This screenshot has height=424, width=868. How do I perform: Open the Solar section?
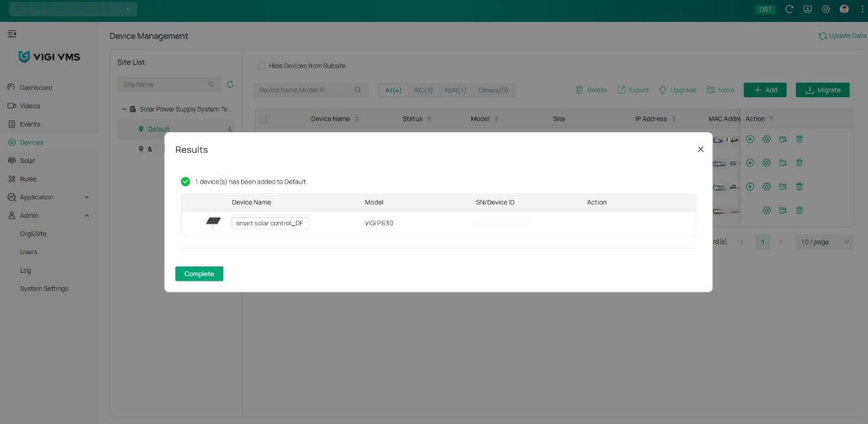(x=27, y=160)
